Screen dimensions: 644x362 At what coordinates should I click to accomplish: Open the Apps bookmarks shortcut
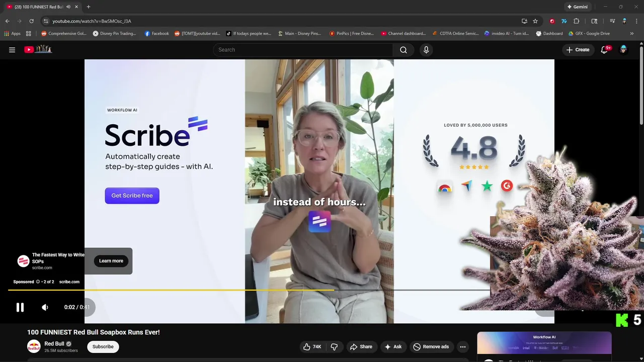13,34
